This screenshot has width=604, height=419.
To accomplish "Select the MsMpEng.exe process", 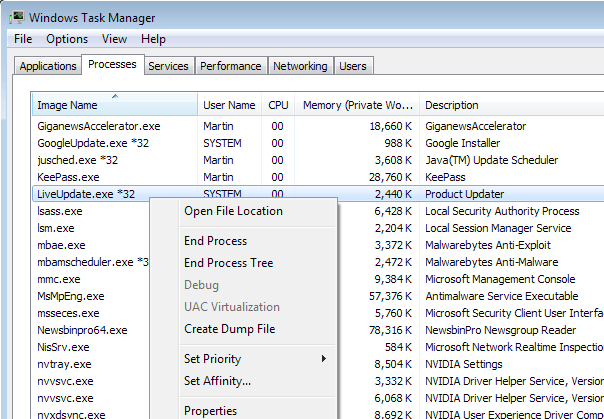I will click(70, 296).
